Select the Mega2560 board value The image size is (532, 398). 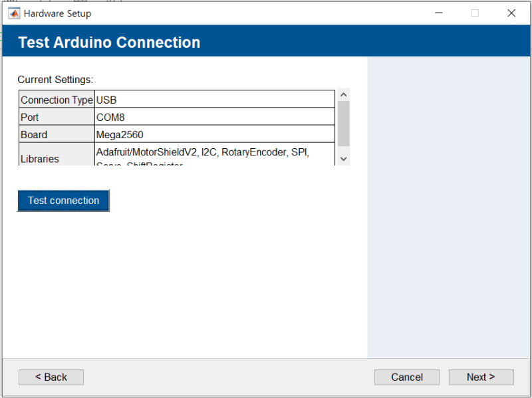click(x=215, y=134)
